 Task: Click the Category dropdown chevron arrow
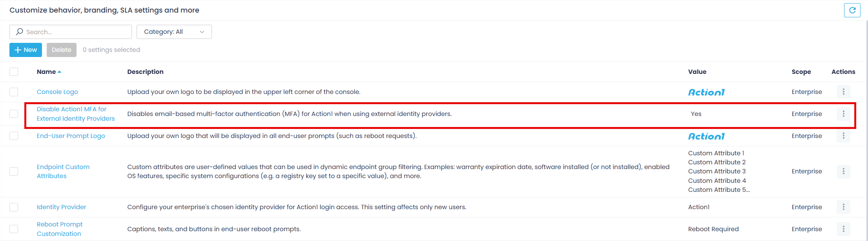202,31
